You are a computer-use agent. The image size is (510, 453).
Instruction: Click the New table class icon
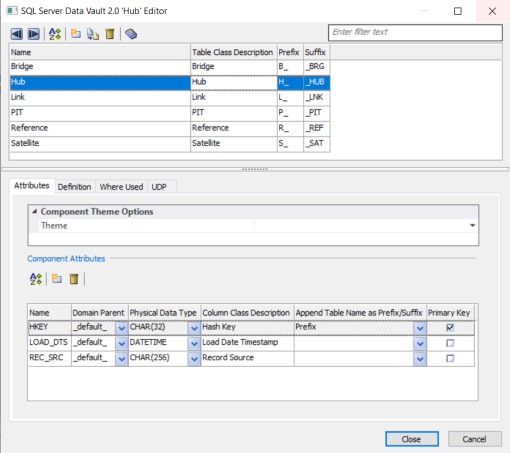coord(76,34)
